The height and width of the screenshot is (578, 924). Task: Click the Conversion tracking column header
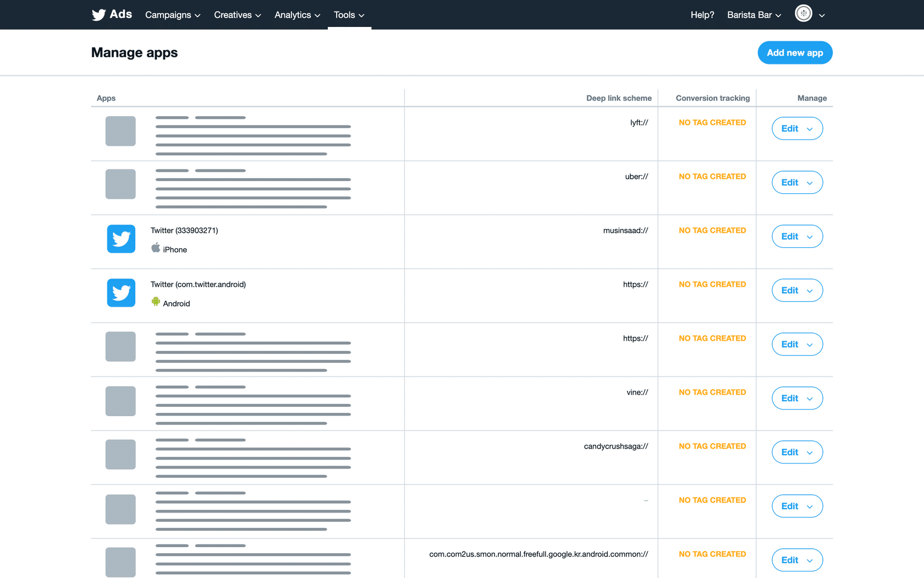(x=713, y=98)
